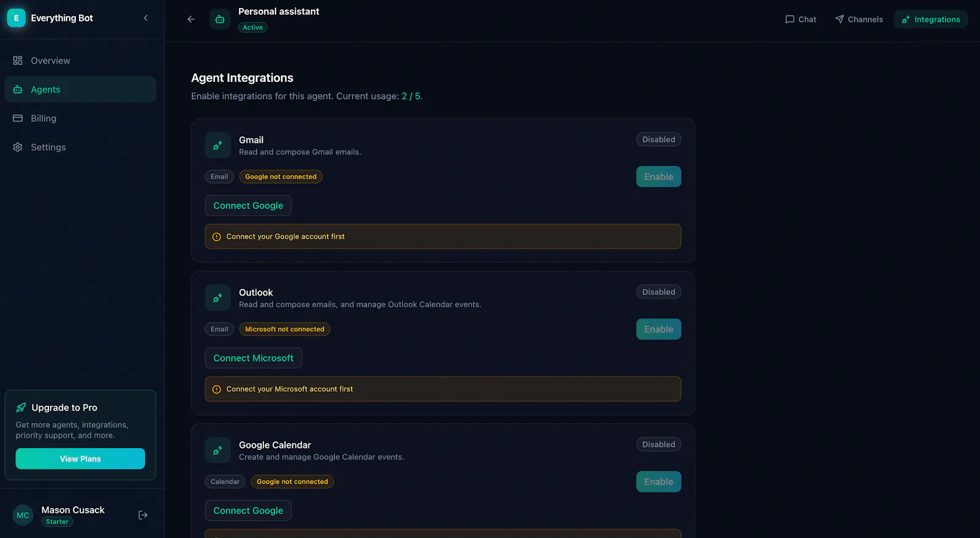The width and height of the screenshot is (980, 538).
Task: Go back using the left arrow
Action: click(191, 19)
